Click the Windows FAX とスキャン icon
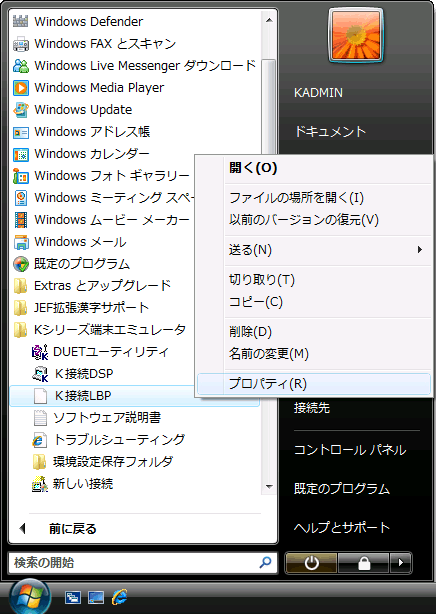The image size is (436, 615). 21,44
